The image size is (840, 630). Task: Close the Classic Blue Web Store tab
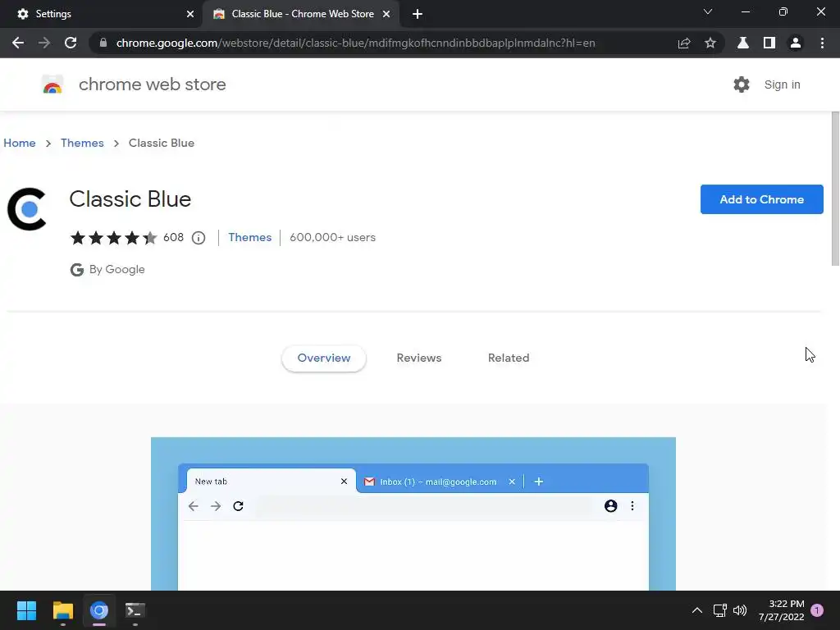coord(386,14)
